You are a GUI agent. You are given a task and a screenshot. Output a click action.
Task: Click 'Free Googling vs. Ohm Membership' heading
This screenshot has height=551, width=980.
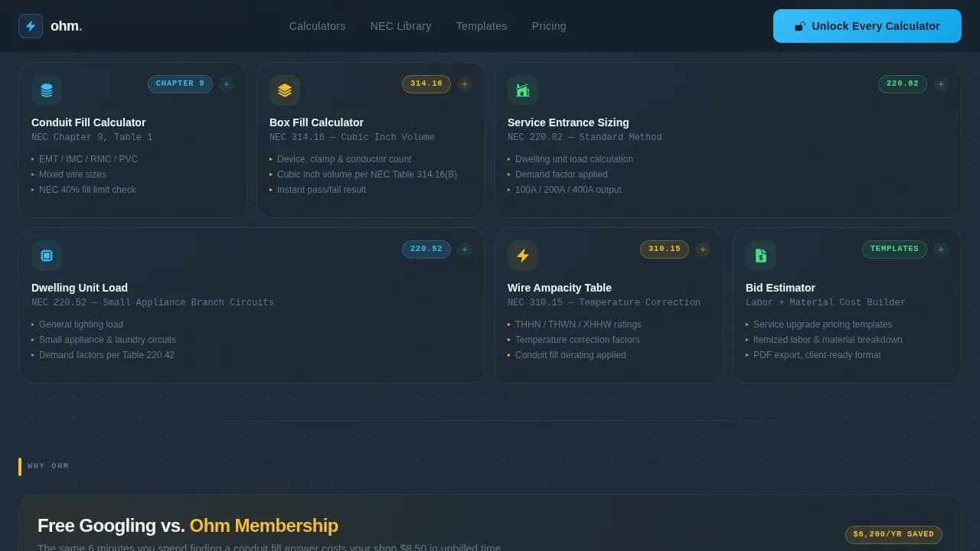[x=188, y=526]
